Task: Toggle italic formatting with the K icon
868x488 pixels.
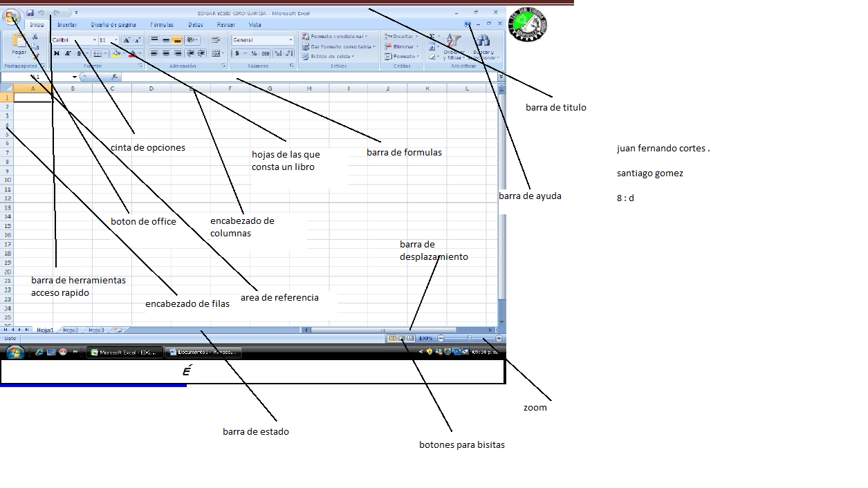Action: coord(68,53)
